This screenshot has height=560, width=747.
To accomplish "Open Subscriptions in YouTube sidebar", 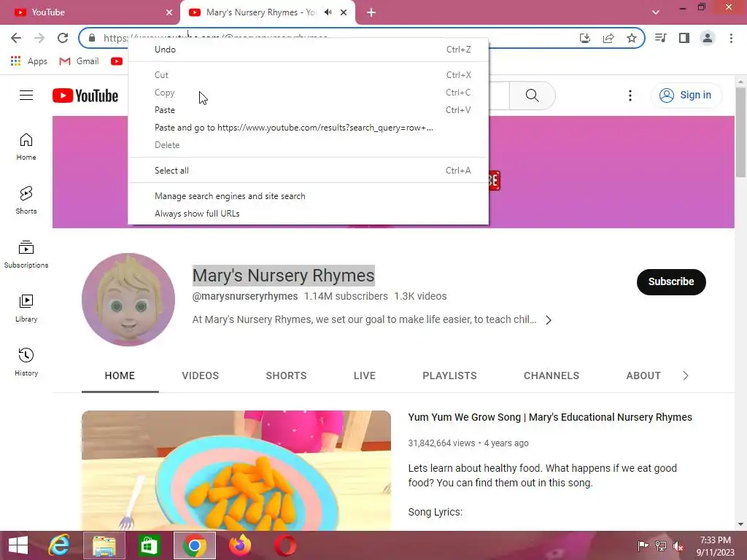I will coord(26,254).
